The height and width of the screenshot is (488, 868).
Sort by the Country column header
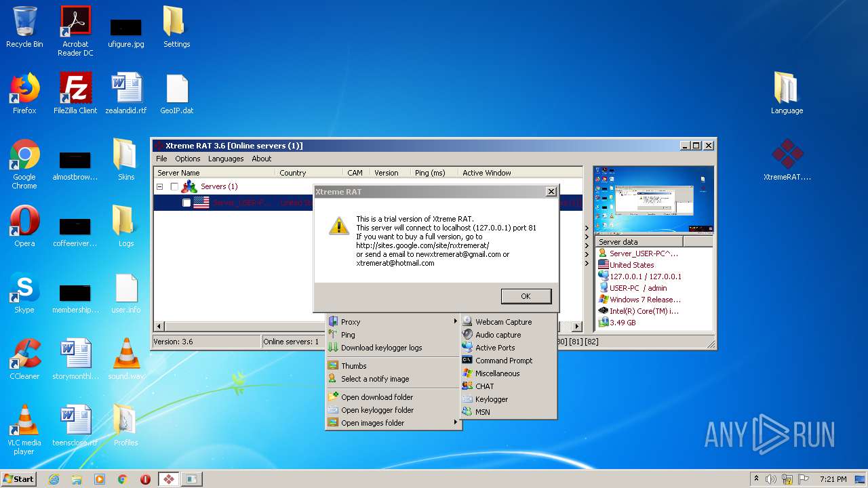[x=309, y=173]
